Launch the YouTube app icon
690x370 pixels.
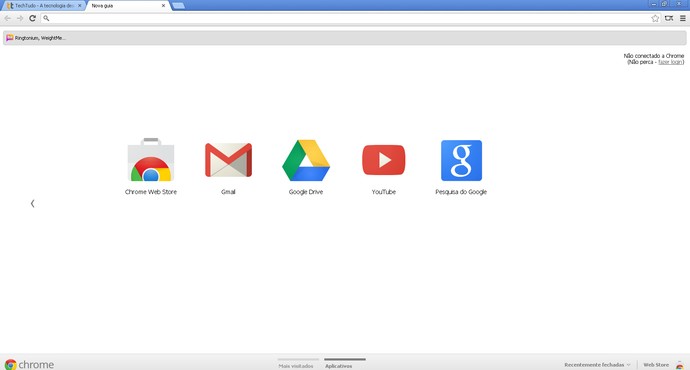383,160
